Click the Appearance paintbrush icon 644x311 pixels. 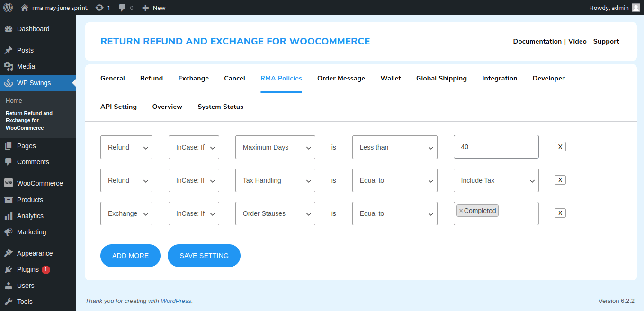(9, 253)
